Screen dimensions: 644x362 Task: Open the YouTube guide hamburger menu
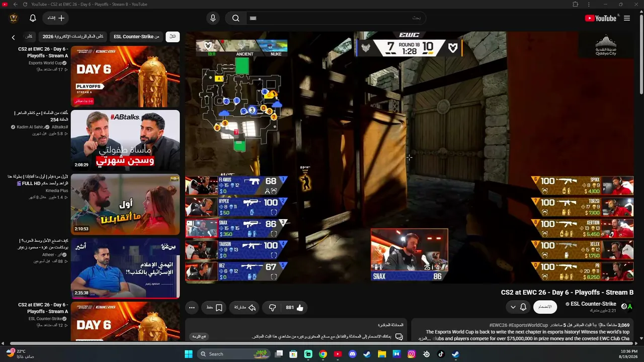point(627,18)
